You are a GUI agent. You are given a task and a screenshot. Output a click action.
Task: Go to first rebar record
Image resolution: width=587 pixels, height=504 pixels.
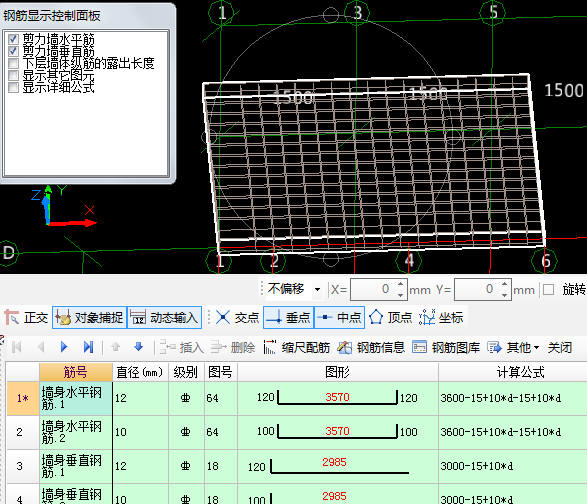coord(16,347)
